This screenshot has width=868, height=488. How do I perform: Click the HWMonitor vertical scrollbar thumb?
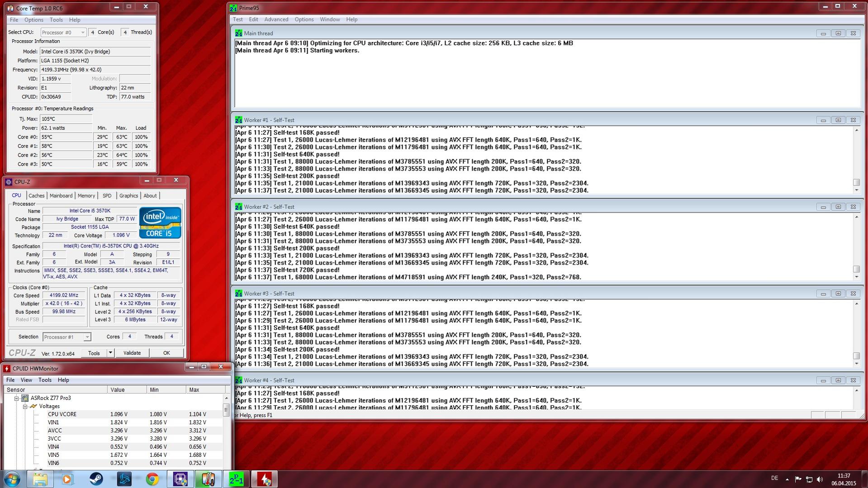(x=226, y=410)
